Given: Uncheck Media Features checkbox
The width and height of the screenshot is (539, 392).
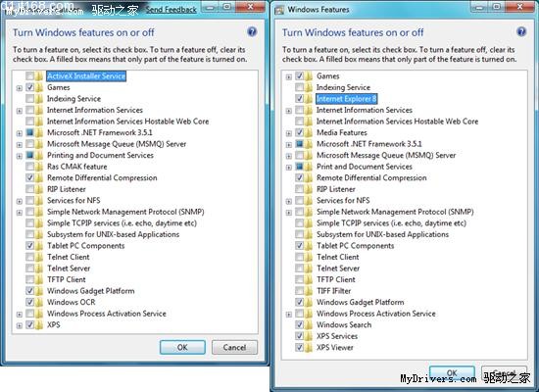Looking at the screenshot, I should [x=300, y=132].
